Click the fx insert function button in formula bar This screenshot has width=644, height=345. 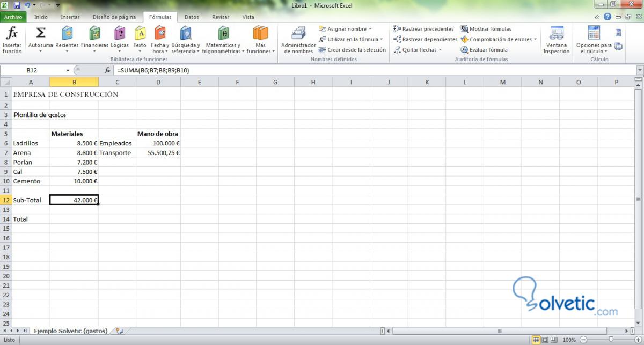(107, 70)
